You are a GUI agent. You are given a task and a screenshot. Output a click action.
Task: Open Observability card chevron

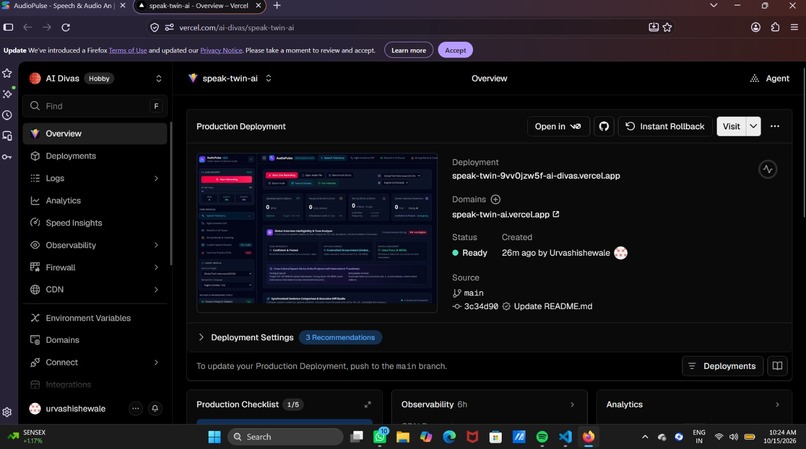[572, 405]
